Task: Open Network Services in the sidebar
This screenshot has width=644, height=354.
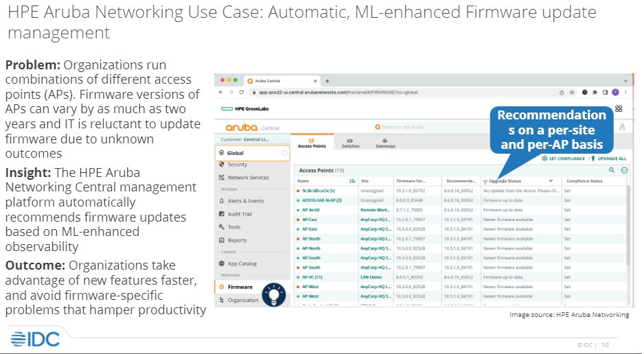Action: (x=248, y=178)
